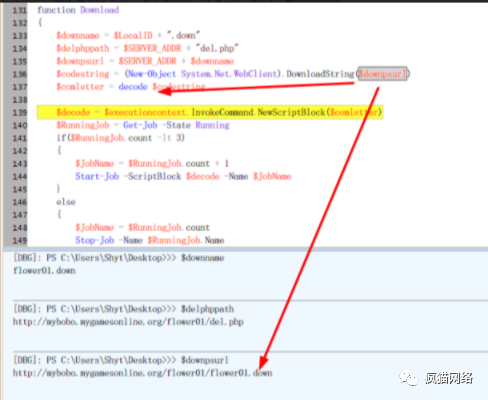The width and height of the screenshot is (488, 400).
Task: Click $decode on highlighted line 139
Action: (x=73, y=112)
